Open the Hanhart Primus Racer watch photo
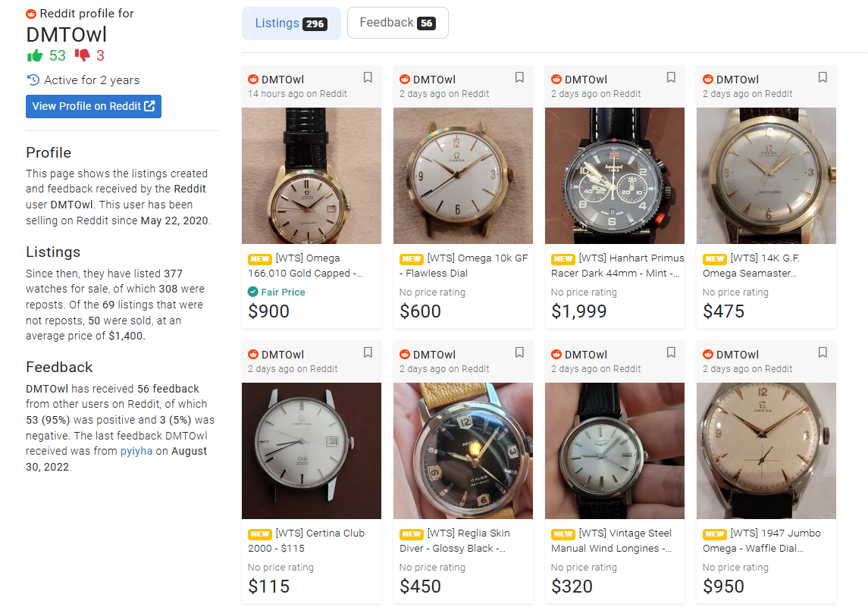This screenshot has width=868, height=607. pyautogui.click(x=614, y=175)
